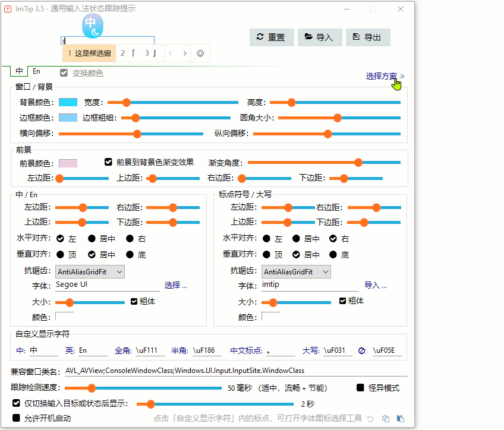Select 居中 horizontal alignment in 标点符号 / 大写
The height and width of the screenshot is (430, 504).
[297, 239]
